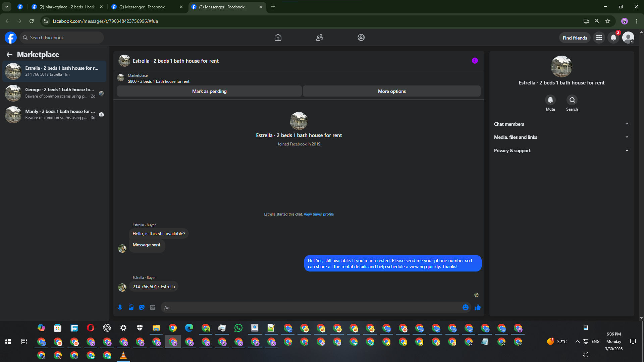Switch to the Marketplace browser tab

(67, 7)
